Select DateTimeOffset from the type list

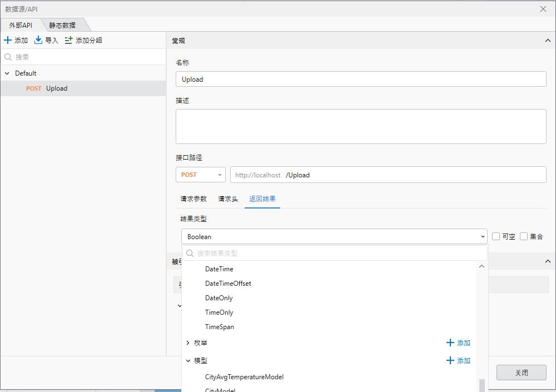click(x=228, y=284)
